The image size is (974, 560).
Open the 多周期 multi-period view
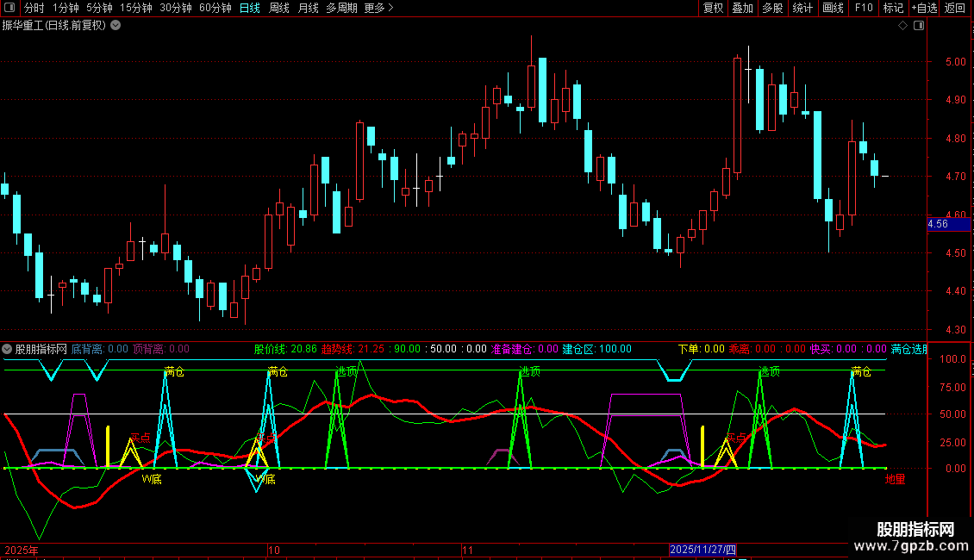point(341,8)
